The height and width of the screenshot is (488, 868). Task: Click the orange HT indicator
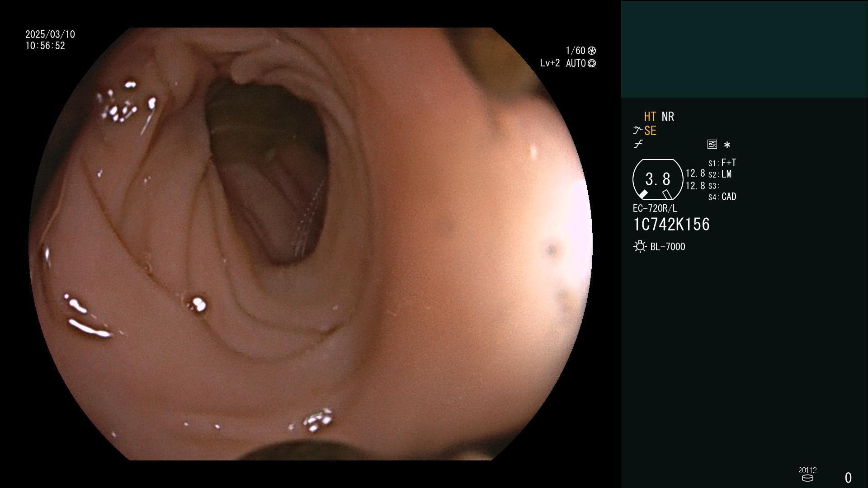[650, 117]
